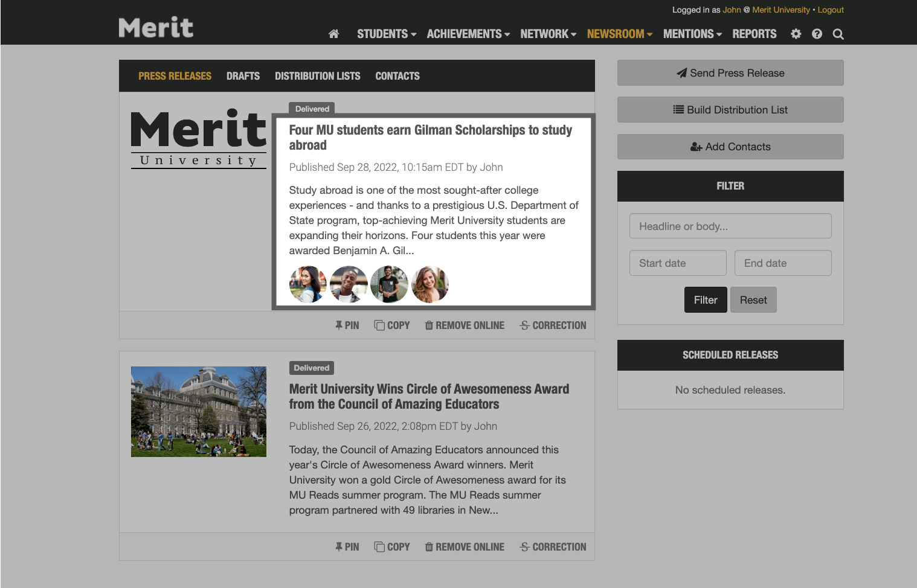The height and width of the screenshot is (588, 917).
Task: Click the Send Press Release button
Action: pyautogui.click(x=730, y=72)
